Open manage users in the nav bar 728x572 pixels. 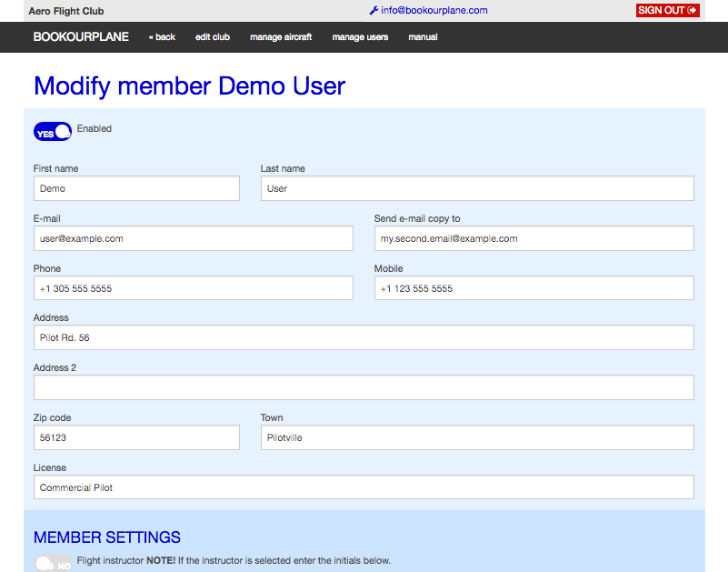360,37
